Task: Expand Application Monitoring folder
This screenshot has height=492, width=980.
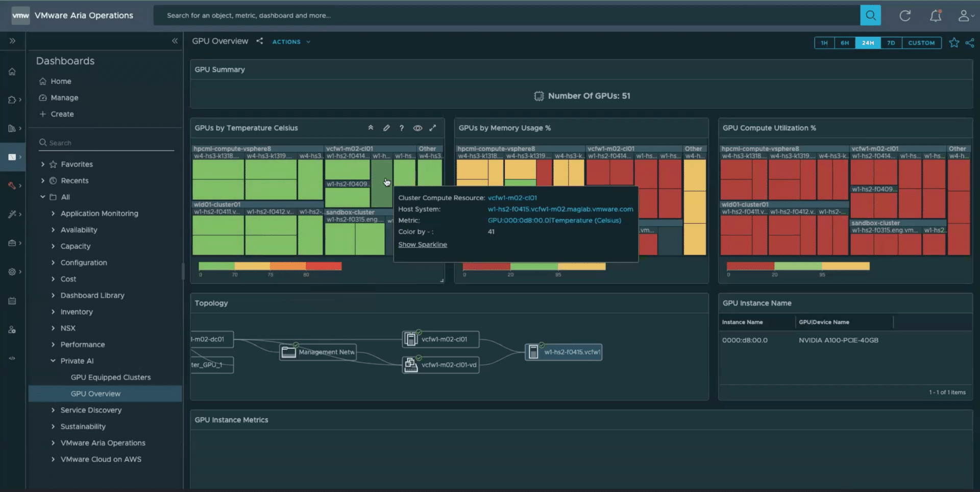Action: tap(53, 213)
